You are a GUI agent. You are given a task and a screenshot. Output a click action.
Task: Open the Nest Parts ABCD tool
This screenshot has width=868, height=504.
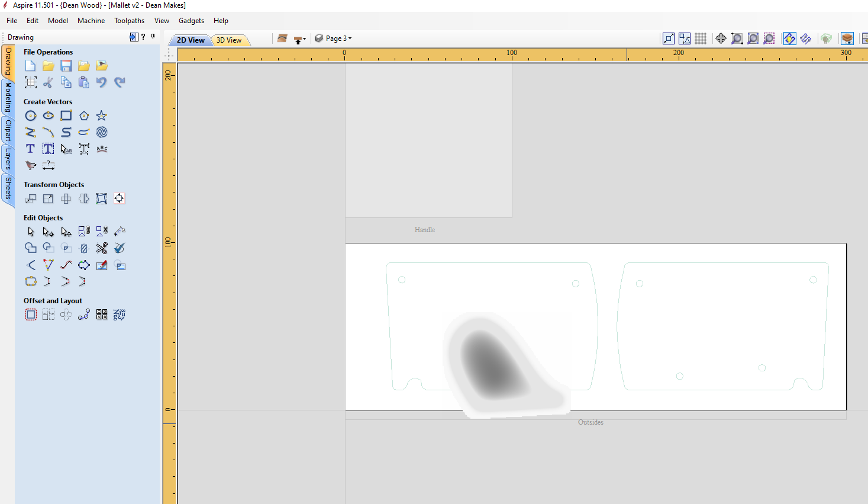[x=101, y=314]
